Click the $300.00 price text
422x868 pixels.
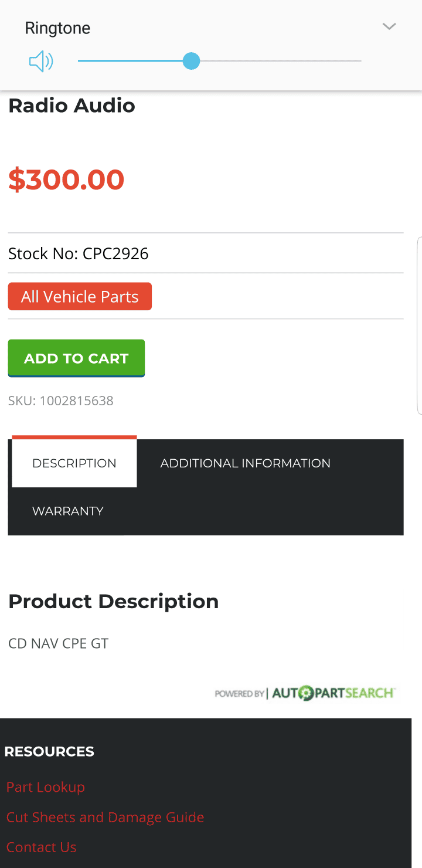click(x=66, y=179)
